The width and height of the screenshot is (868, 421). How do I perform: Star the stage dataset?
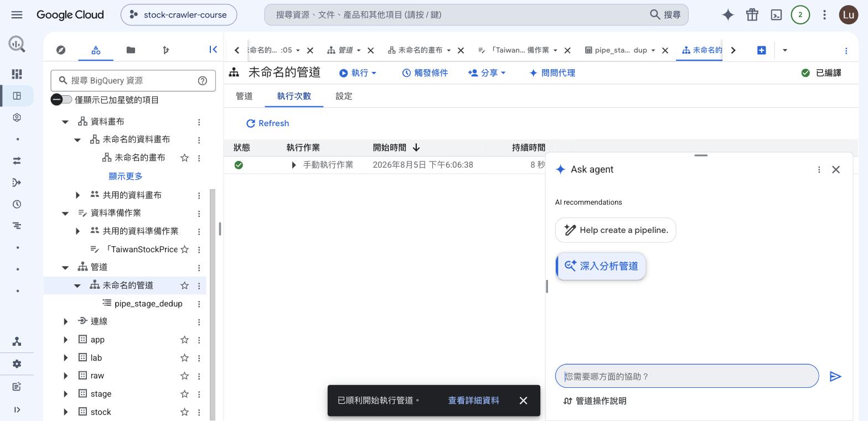coord(184,394)
